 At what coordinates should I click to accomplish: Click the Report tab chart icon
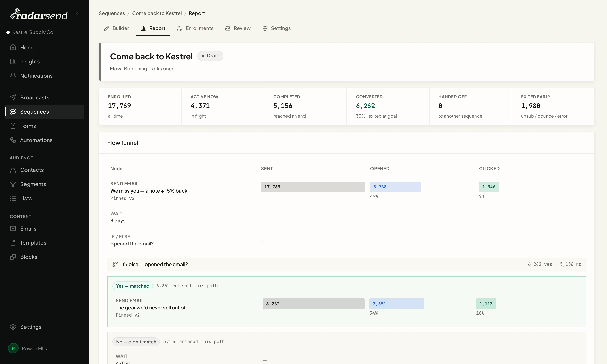coord(143,29)
